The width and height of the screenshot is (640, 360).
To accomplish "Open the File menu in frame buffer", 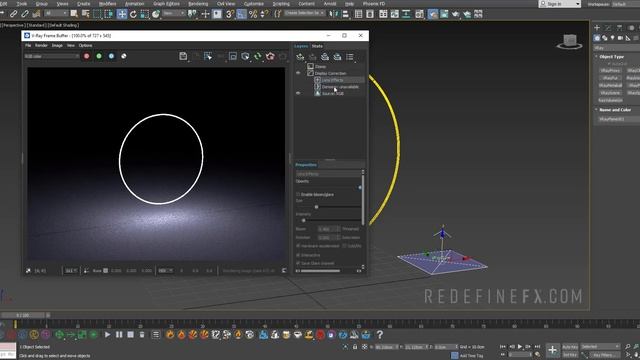I will point(28,45).
